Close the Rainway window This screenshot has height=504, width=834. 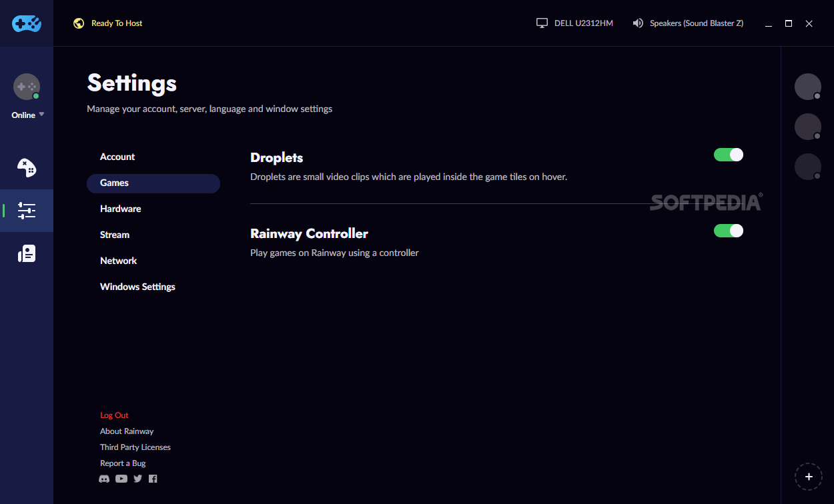[809, 23]
